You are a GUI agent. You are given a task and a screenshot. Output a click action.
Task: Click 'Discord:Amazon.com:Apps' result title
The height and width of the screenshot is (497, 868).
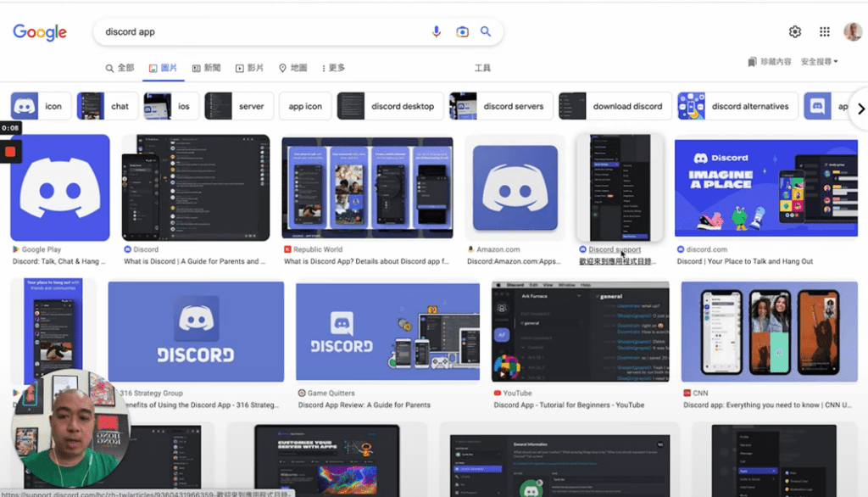[515, 261]
